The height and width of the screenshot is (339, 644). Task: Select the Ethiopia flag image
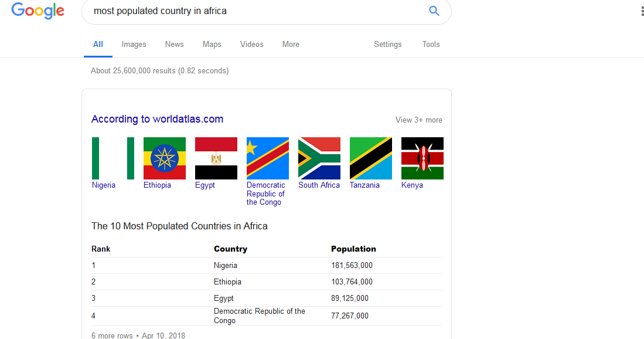[x=164, y=158]
